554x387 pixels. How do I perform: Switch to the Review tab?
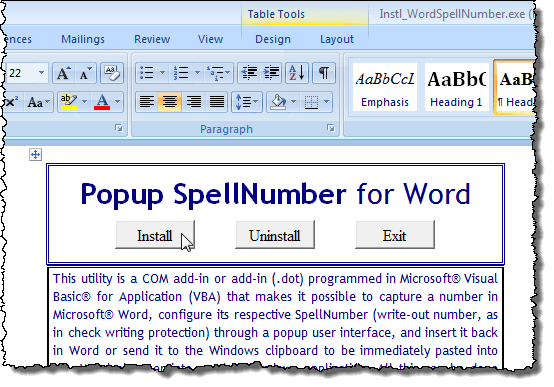coord(152,39)
